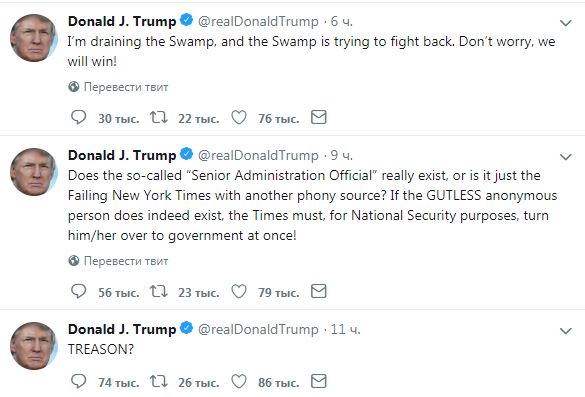Reply to the 'draining the Swamp' tweet
The image size is (585, 397).
click(x=78, y=118)
